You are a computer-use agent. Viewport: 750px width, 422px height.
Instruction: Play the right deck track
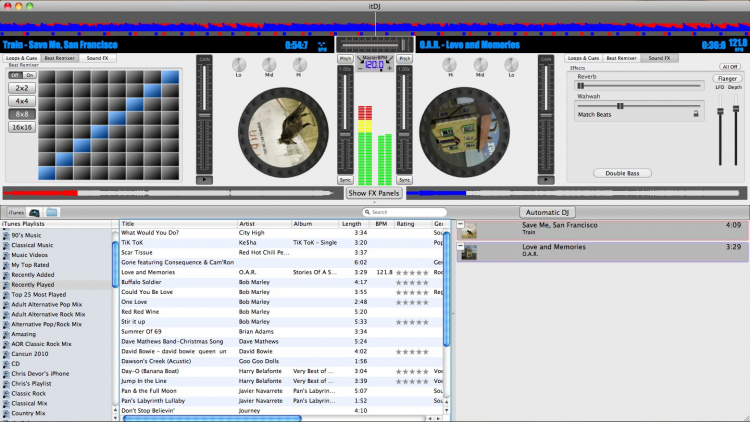coord(546,180)
